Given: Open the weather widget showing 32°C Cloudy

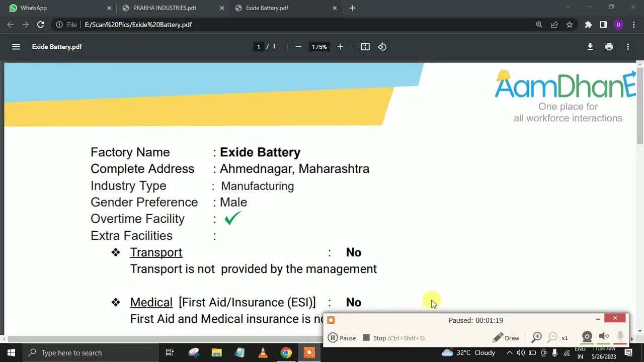Looking at the screenshot, I should [x=468, y=352].
